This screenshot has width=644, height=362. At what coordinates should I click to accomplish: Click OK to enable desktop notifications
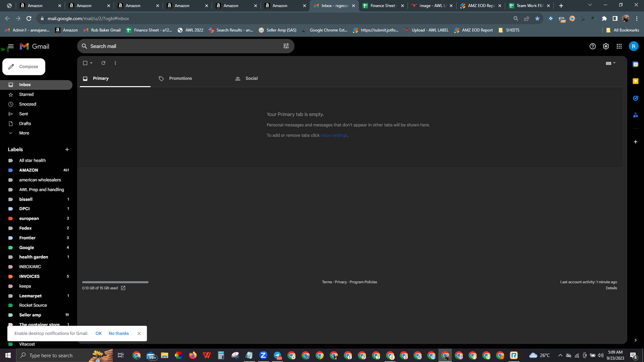point(99,334)
